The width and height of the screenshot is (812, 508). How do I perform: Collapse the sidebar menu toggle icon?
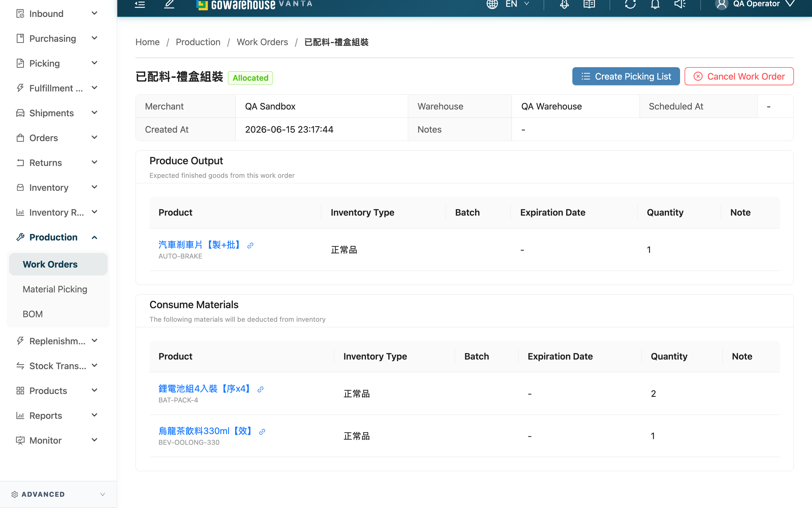tap(140, 4)
